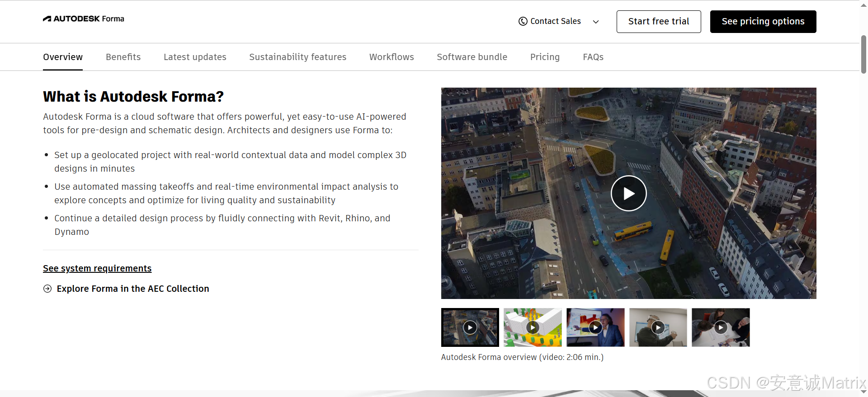Play the main Forma overview video
868x397 pixels.
[x=629, y=193]
